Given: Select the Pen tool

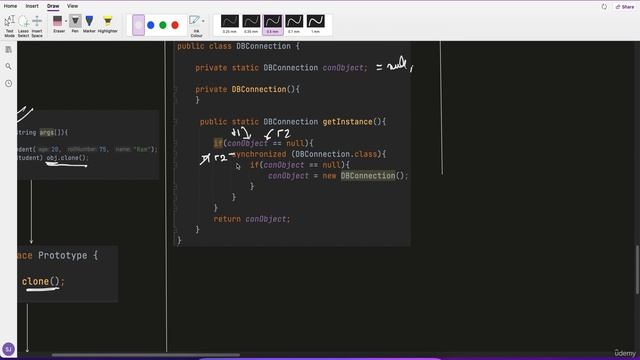Looking at the screenshot, I should 75,24.
